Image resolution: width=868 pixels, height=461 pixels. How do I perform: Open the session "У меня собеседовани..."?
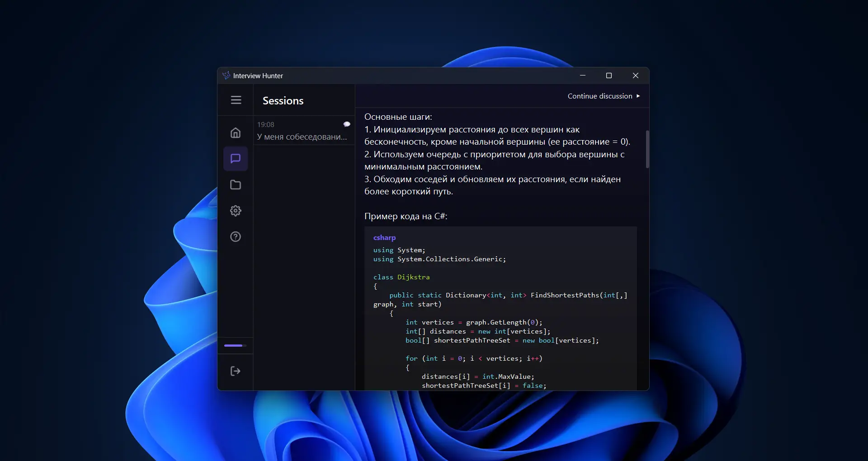pyautogui.click(x=302, y=137)
